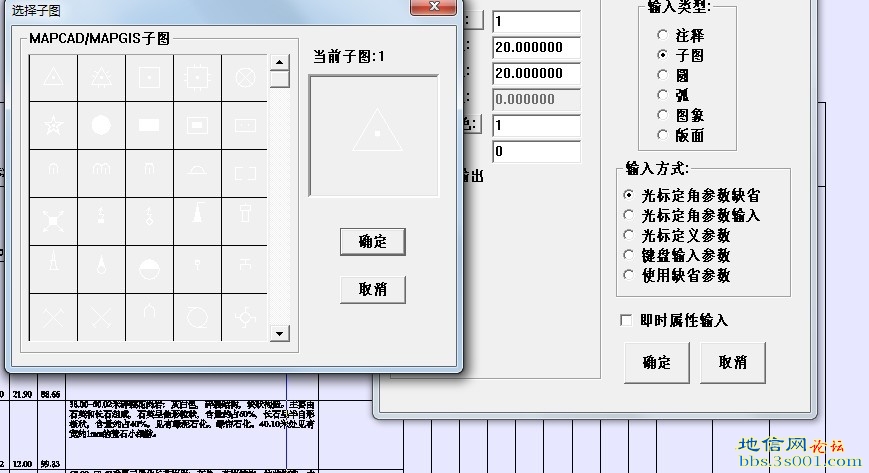Select the 注释 input type radio button
This screenshot has height=473, width=869.
[662, 35]
